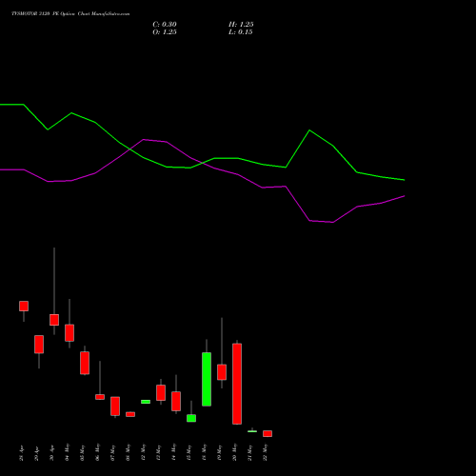Image resolution: width=476 pixels, height=476 pixels.
Task: Click the '06 May' date label
Action: [x=97, y=452]
